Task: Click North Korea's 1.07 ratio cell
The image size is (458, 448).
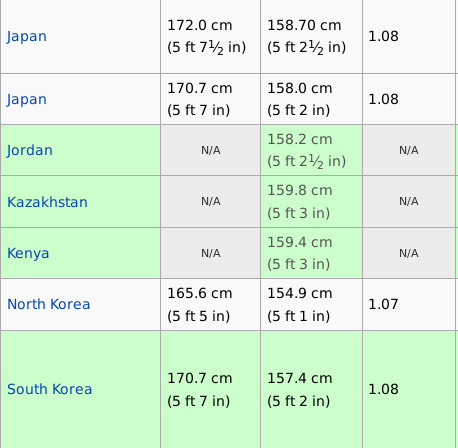Action: [409, 305]
